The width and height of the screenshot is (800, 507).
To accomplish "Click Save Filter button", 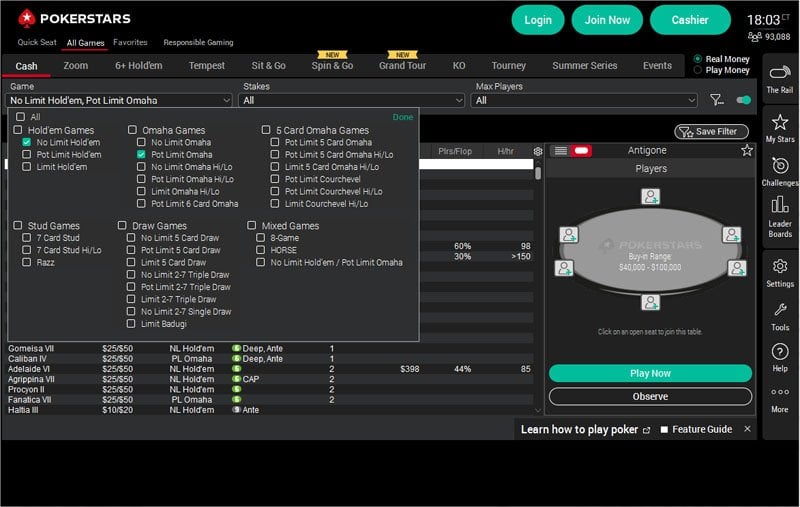I will (711, 132).
